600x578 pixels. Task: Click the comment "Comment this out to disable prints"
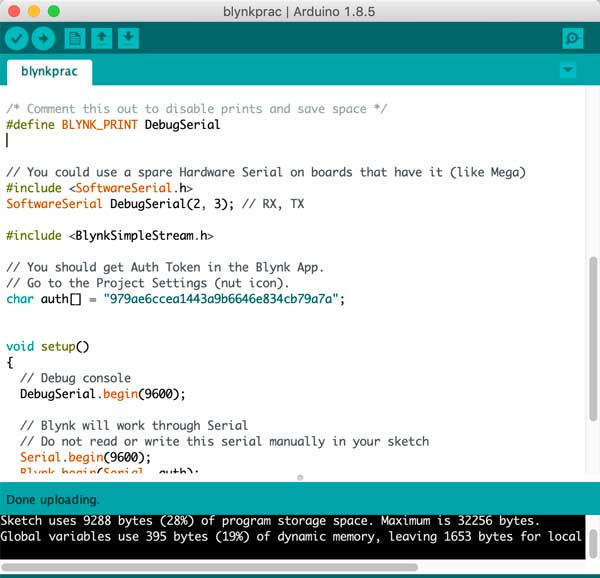[x=197, y=109]
